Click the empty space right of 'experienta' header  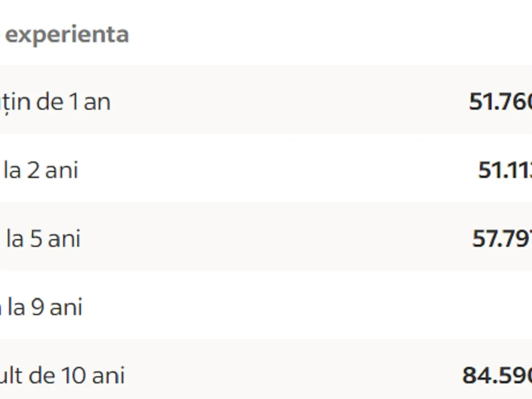pos(310,35)
